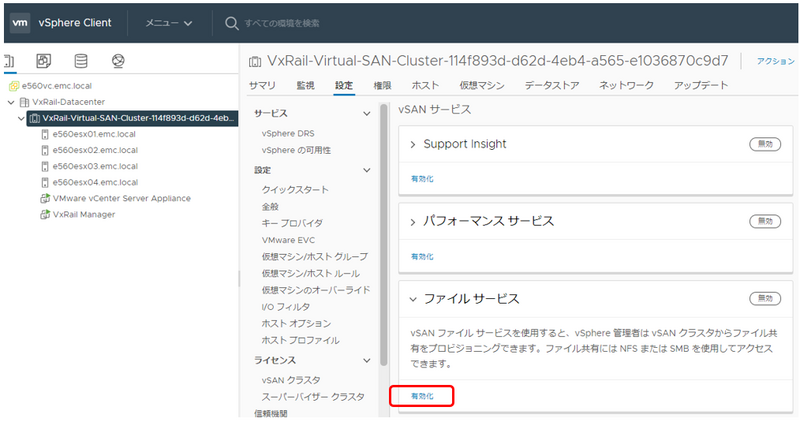Open the アップデート tab

[x=701, y=85]
